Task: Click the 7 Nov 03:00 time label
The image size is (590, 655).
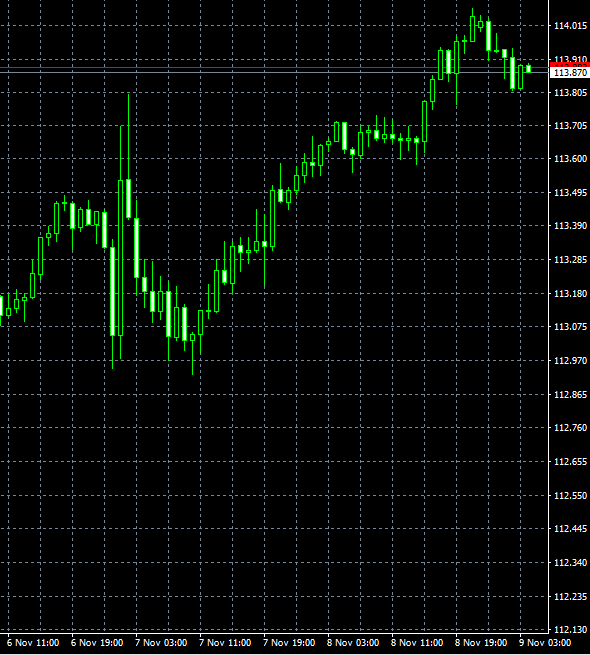Action: coord(161,643)
